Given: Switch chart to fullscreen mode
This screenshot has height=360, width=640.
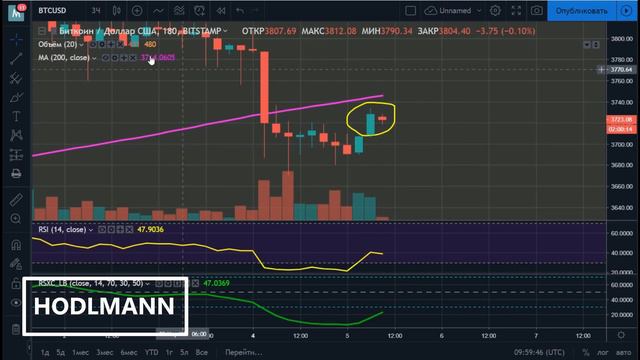Looking at the screenshot, I should [x=516, y=11].
